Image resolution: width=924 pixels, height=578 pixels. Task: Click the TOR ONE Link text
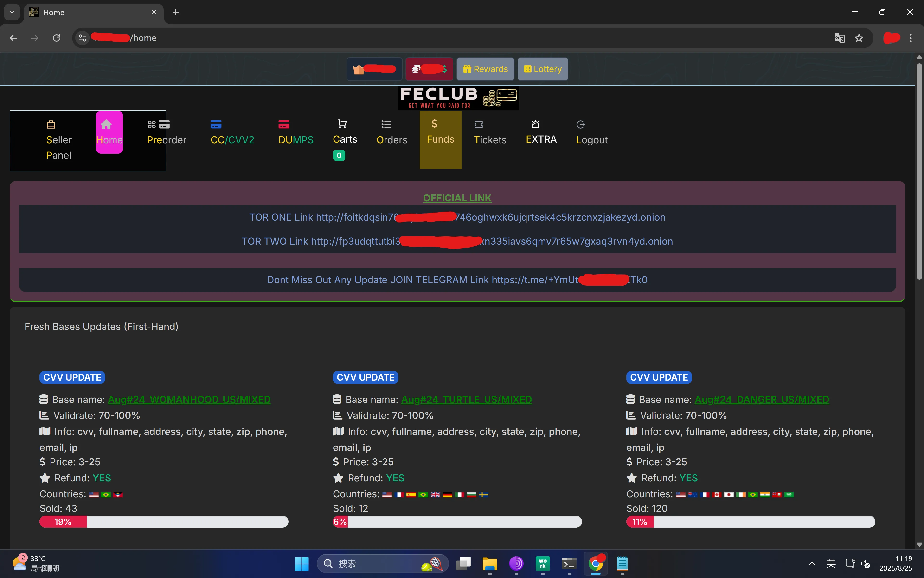point(457,217)
